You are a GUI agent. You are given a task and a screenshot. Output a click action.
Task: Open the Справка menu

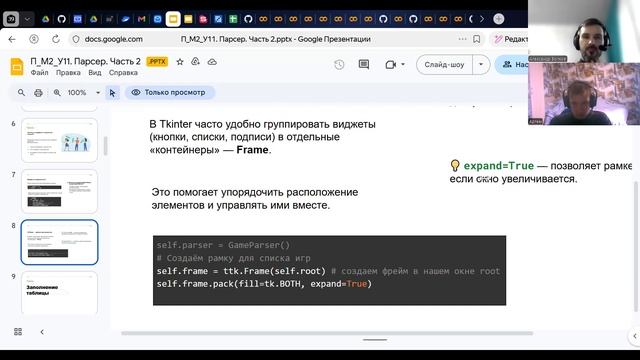pyautogui.click(x=123, y=73)
